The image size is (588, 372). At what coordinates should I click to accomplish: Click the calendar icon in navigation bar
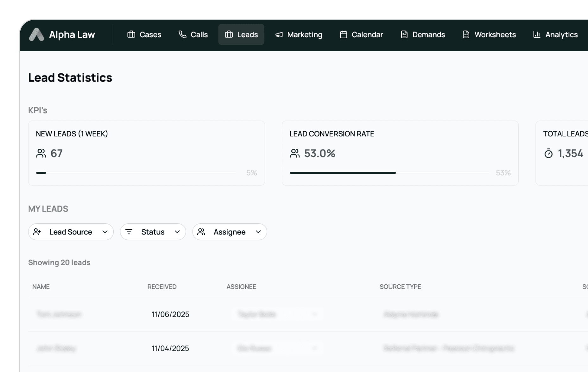point(344,34)
